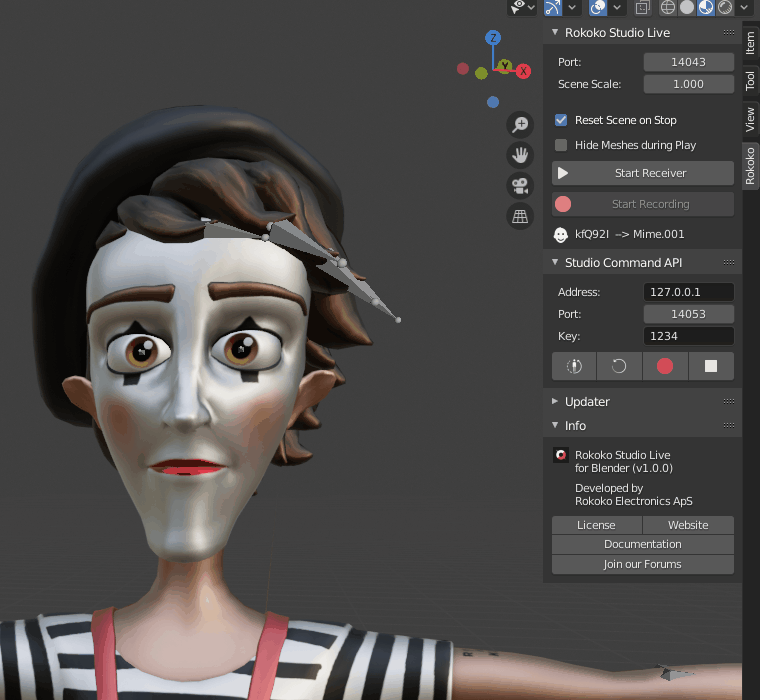Open the shading options dropdown
Screen dimensions: 760x700
[x=744, y=7]
